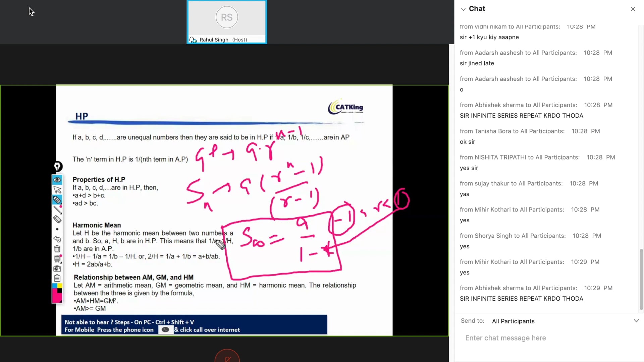644x362 pixels.
Task: Click the clipboard icon in annotation toolbar
Action: point(57,278)
